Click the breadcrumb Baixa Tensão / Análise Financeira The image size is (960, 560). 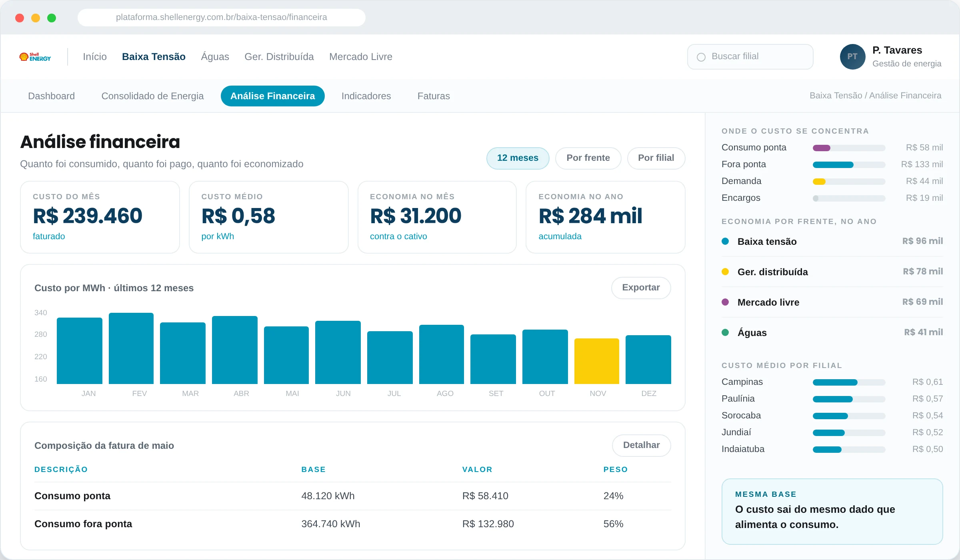pos(875,96)
